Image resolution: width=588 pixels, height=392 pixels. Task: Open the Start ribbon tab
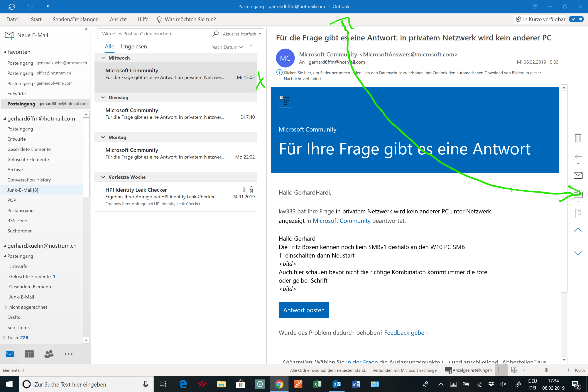pos(36,19)
